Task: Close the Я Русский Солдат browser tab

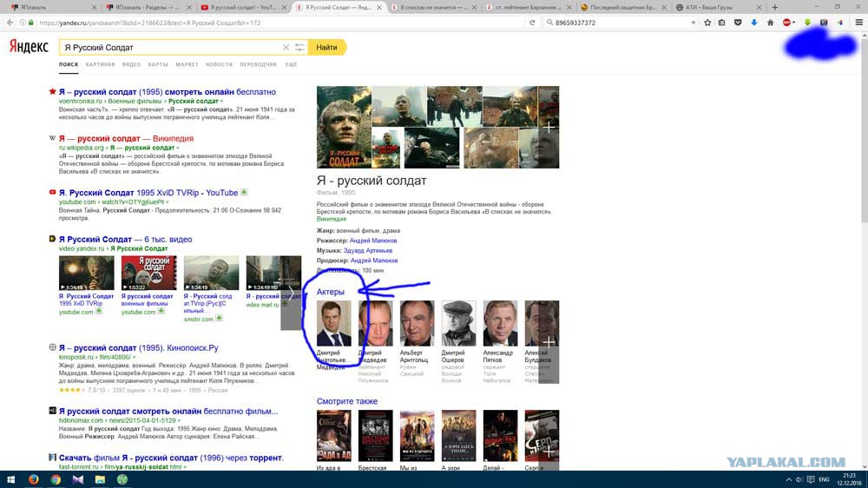Action: pos(379,7)
